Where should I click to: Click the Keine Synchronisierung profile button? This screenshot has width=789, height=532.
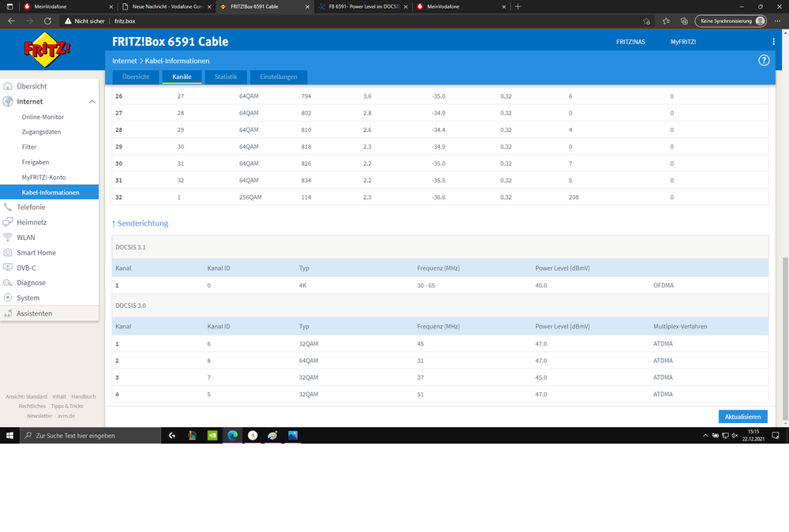(731, 21)
